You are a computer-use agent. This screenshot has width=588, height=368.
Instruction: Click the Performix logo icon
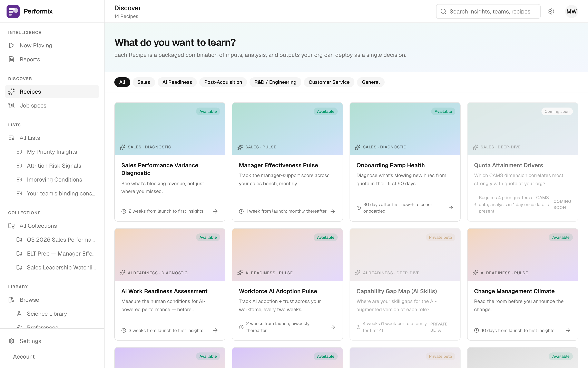click(x=13, y=11)
